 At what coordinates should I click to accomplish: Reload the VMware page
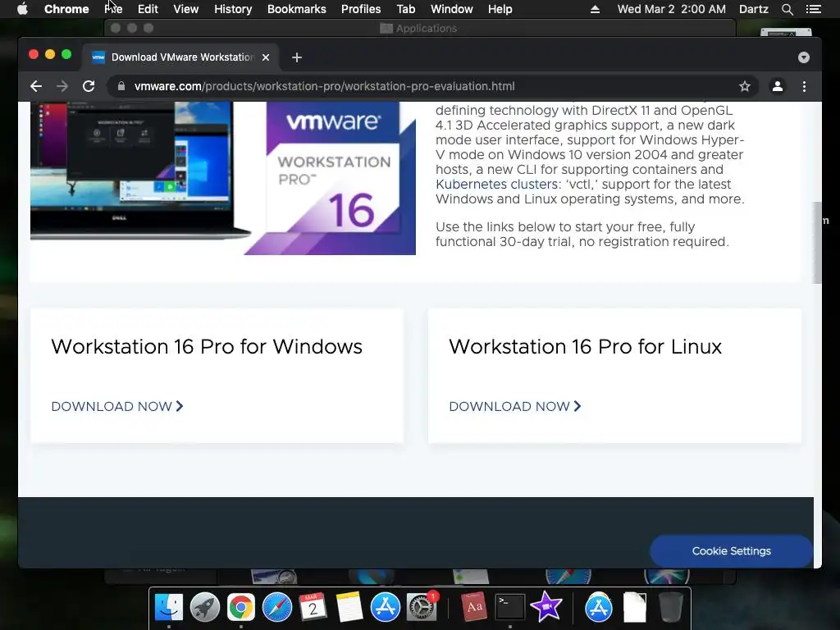tap(89, 86)
